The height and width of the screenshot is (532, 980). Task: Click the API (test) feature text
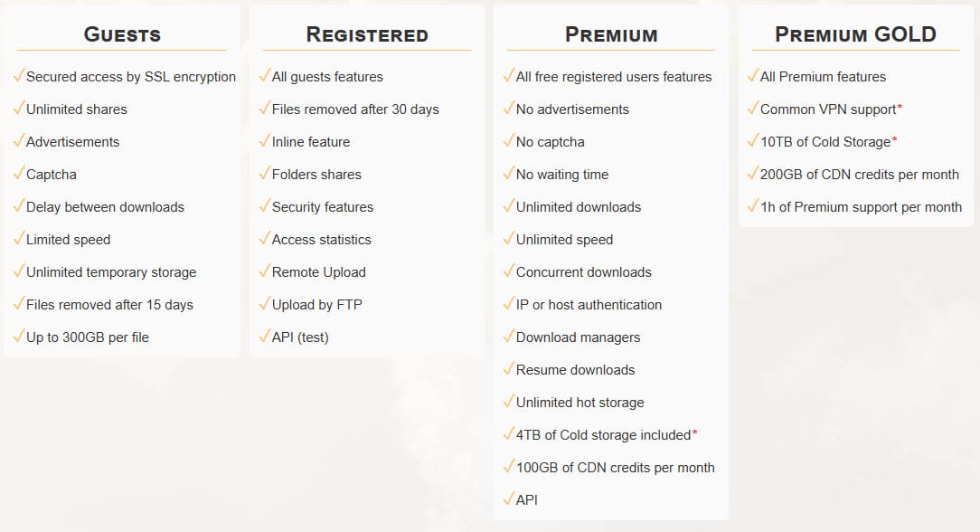(300, 337)
